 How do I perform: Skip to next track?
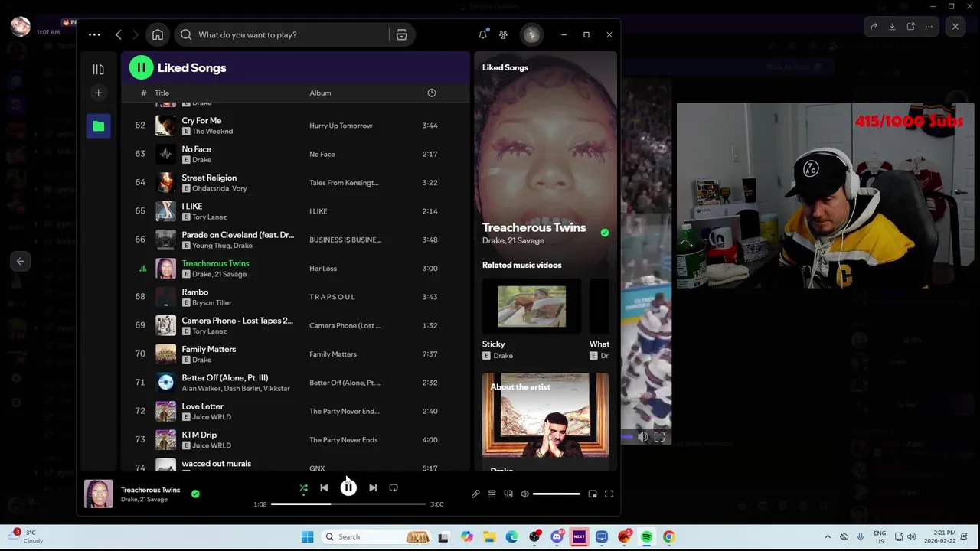pyautogui.click(x=373, y=487)
